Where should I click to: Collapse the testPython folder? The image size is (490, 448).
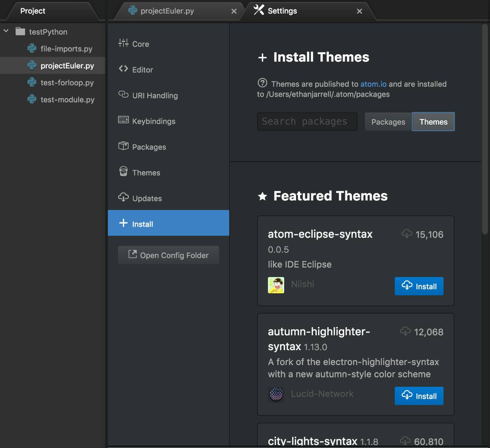click(6, 31)
